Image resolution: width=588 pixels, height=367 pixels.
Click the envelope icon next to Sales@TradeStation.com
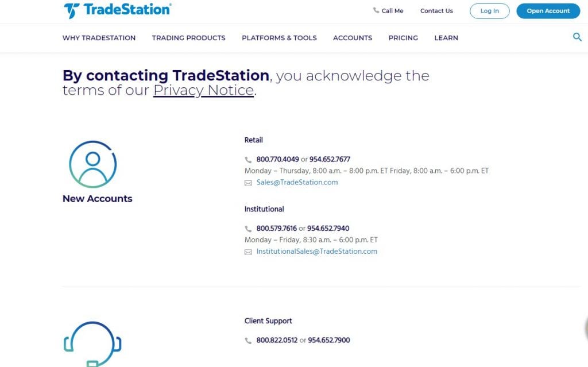(x=248, y=183)
